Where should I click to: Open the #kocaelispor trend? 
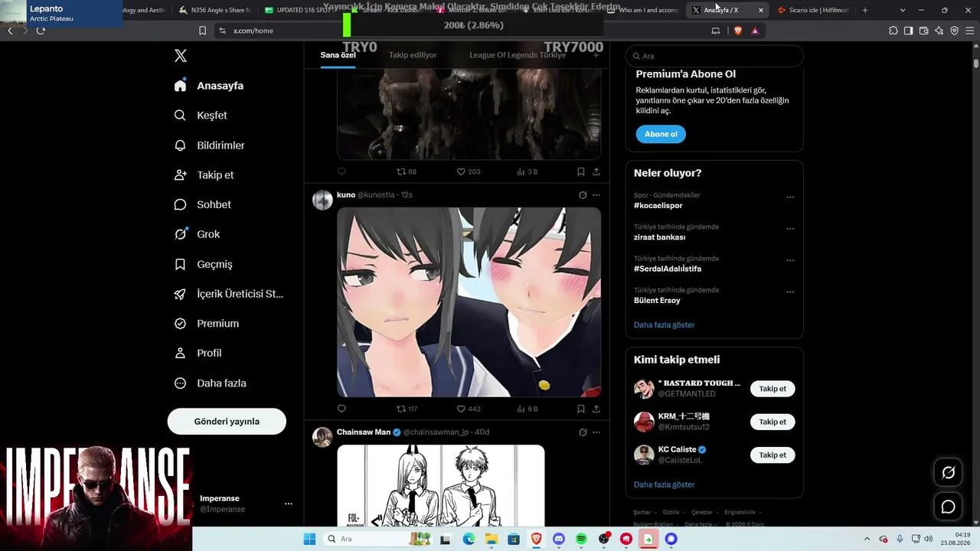[658, 205]
